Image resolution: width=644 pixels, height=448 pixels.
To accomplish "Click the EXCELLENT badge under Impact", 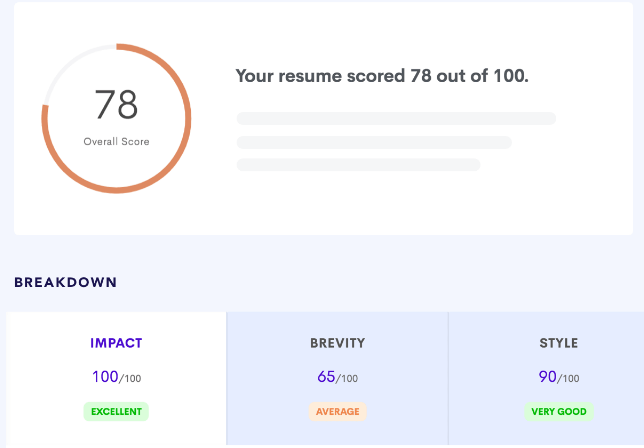I will coord(116,411).
